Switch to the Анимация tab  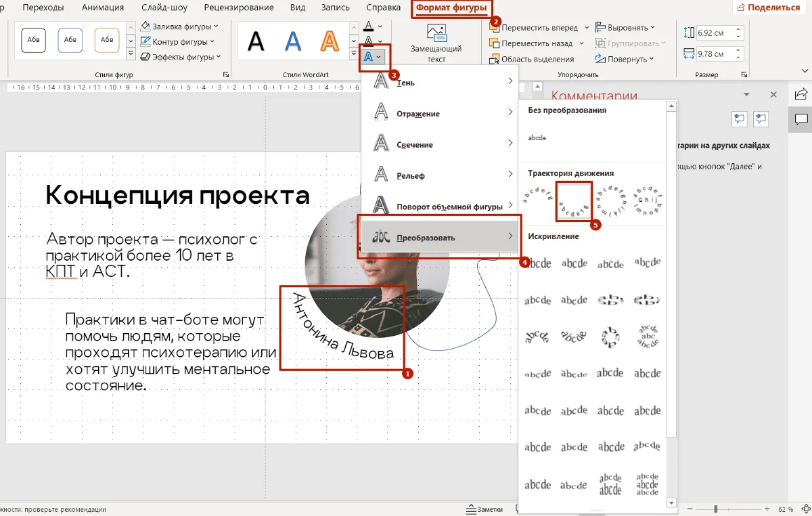pyautogui.click(x=103, y=7)
